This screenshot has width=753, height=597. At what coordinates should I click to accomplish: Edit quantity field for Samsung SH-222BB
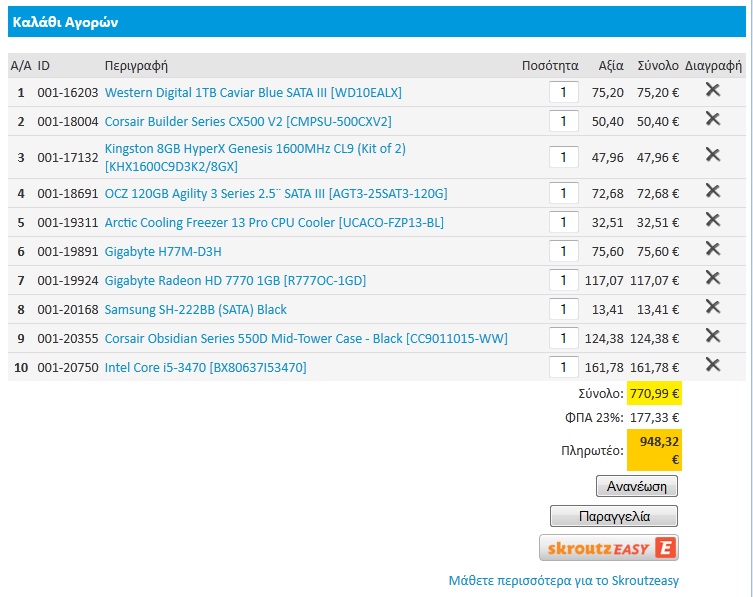tap(564, 309)
